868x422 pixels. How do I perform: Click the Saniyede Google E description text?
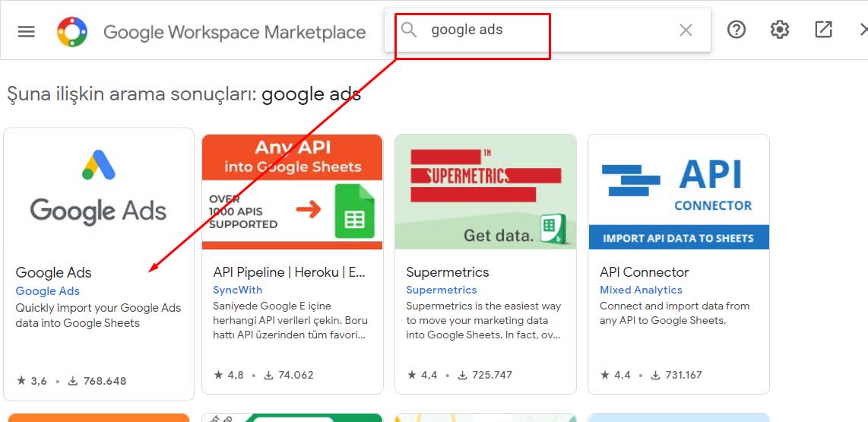point(290,320)
